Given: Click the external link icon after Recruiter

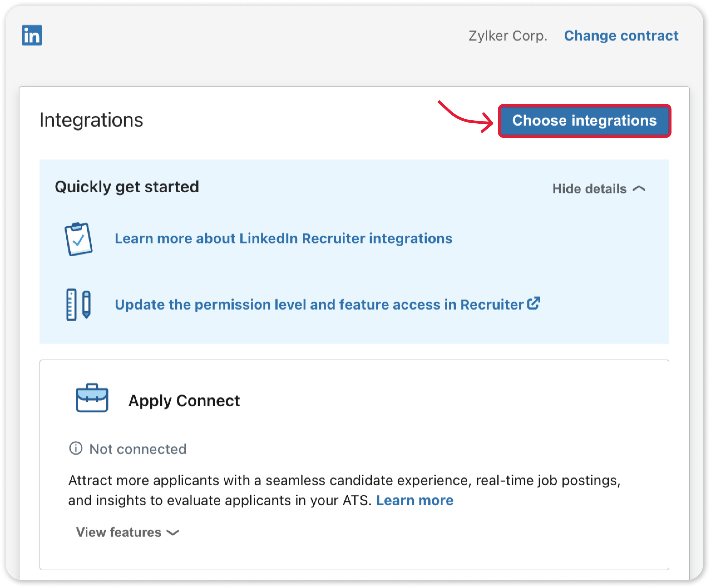Looking at the screenshot, I should pyautogui.click(x=534, y=303).
